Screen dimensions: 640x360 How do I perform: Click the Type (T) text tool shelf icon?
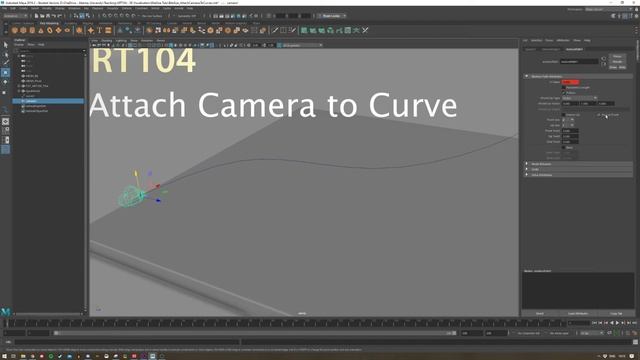click(99, 30)
